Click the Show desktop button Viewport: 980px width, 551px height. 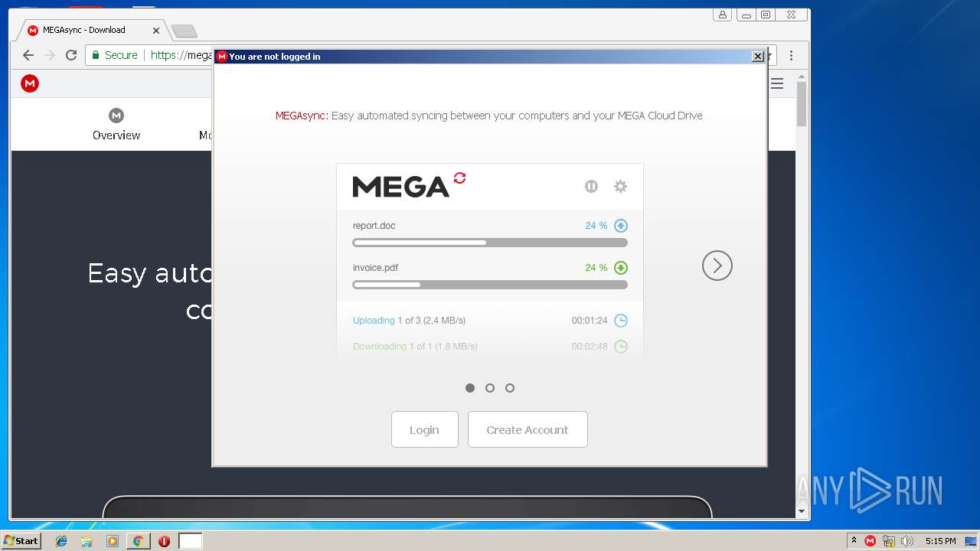click(972, 541)
